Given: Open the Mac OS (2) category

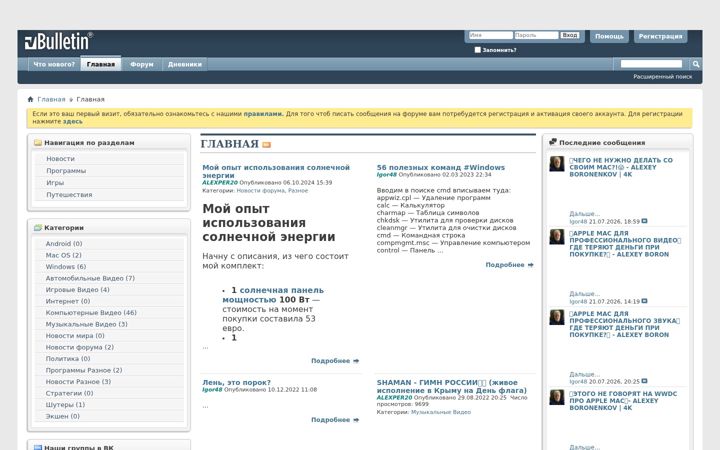Looking at the screenshot, I should [x=63, y=255].
